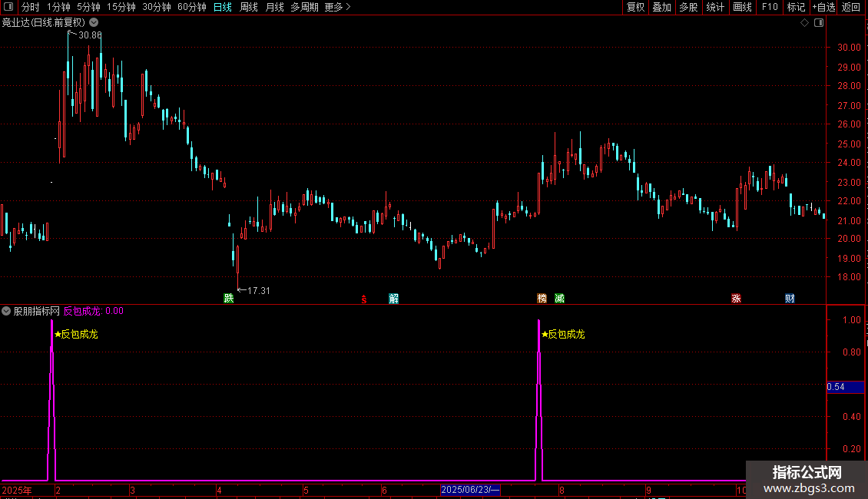Click the red $ event marker
868x499 pixels.
tap(363, 299)
